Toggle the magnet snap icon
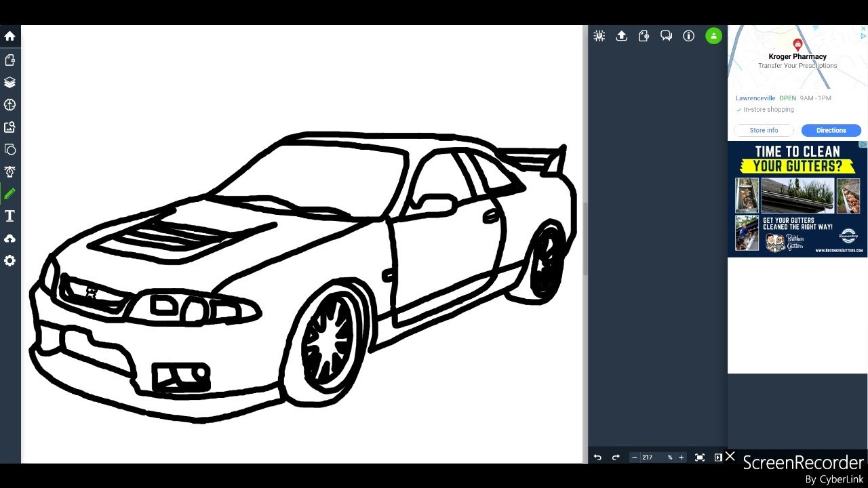Screen dimensions: 868x488 599,36
